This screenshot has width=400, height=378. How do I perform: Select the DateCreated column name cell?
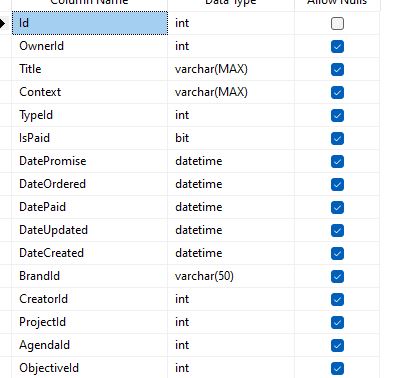coord(90,253)
